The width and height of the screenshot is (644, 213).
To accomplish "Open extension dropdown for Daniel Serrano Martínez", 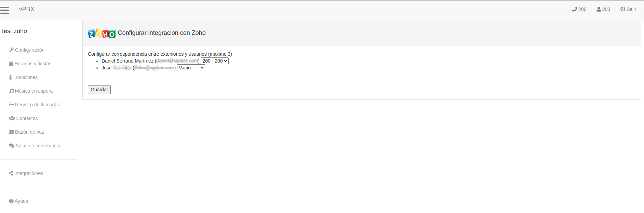I will pyautogui.click(x=215, y=61).
